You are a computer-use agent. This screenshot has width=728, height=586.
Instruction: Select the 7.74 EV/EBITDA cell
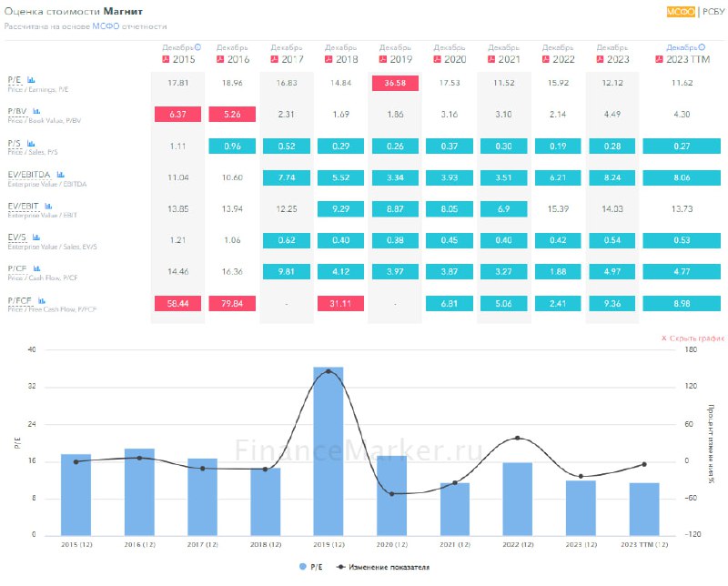click(287, 177)
